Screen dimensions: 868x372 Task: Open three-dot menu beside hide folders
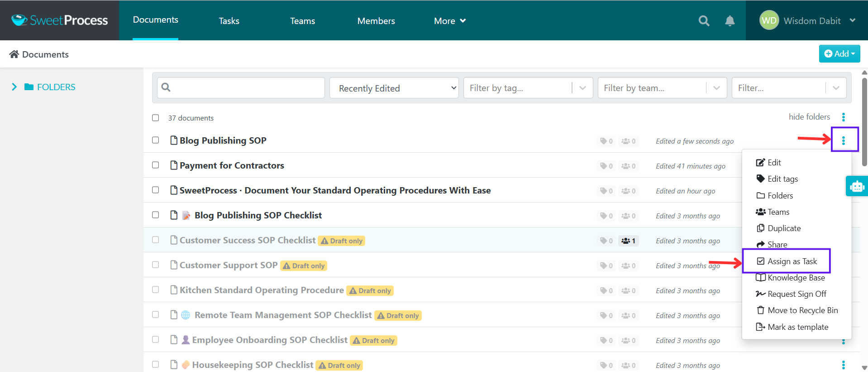point(843,117)
